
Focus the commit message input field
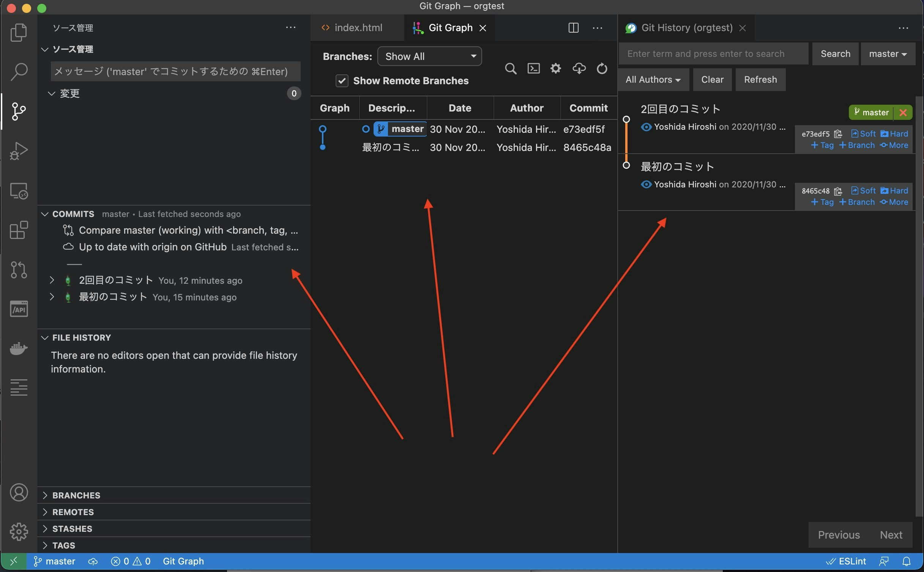pyautogui.click(x=175, y=71)
